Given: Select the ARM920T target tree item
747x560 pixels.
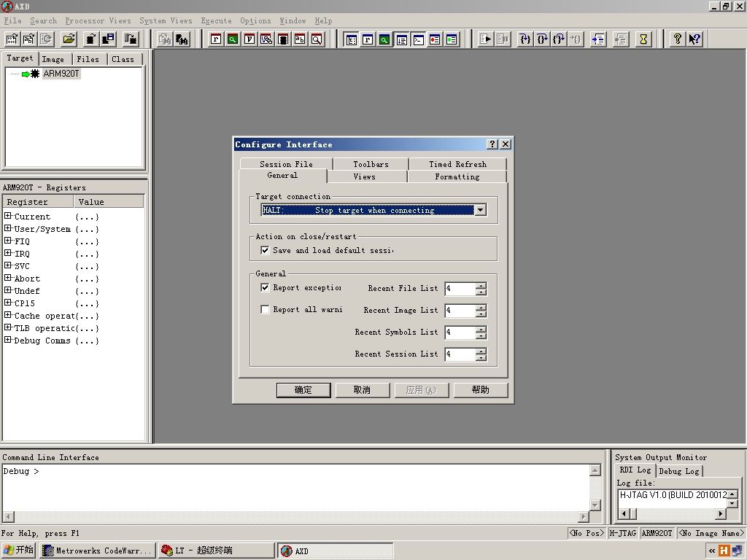Looking at the screenshot, I should pyautogui.click(x=61, y=74).
